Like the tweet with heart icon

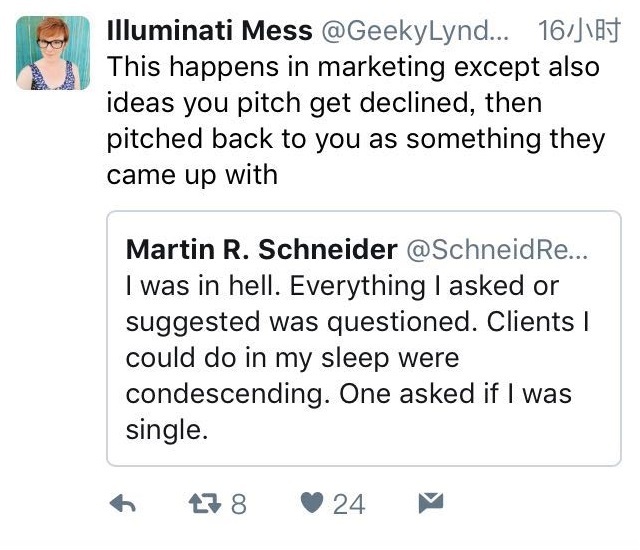click(x=313, y=504)
